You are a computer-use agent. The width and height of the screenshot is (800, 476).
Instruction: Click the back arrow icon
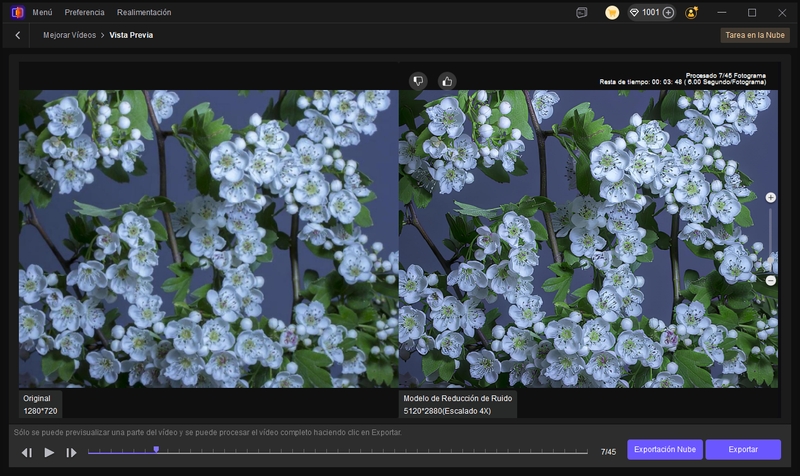coord(17,35)
